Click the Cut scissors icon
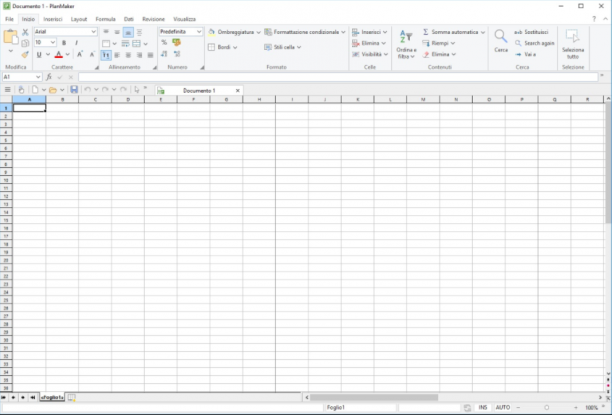 [x=25, y=32]
